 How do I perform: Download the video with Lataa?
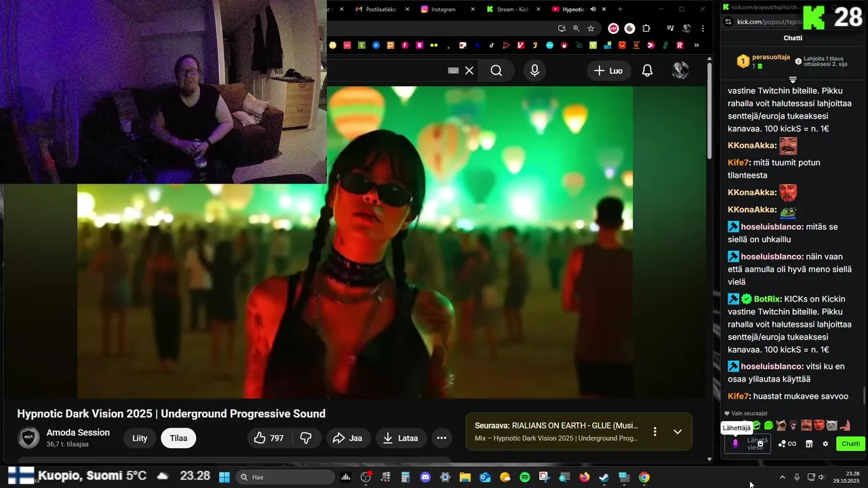[x=401, y=438]
